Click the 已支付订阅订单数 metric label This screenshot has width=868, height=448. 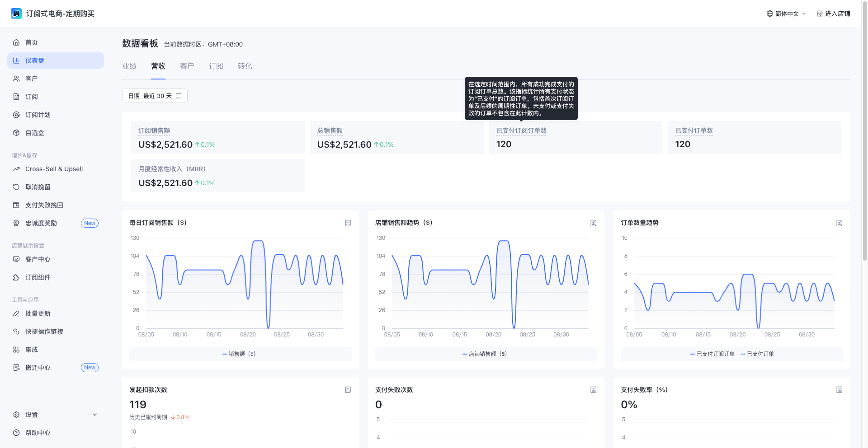point(522,131)
